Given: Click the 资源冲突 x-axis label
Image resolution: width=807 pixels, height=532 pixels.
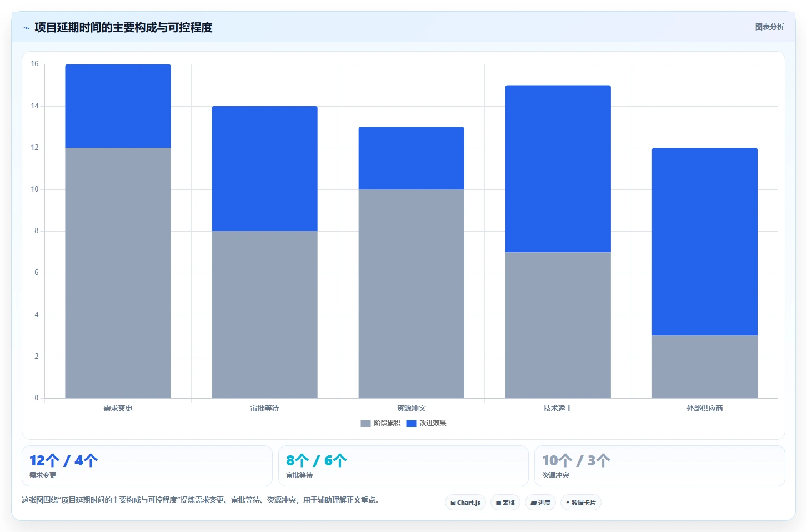Looking at the screenshot, I should pyautogui.click(x=411, y=408).
